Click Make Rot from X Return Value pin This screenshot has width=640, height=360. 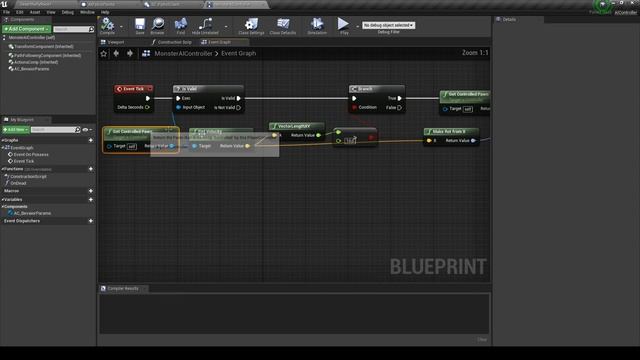pos(473,140)
